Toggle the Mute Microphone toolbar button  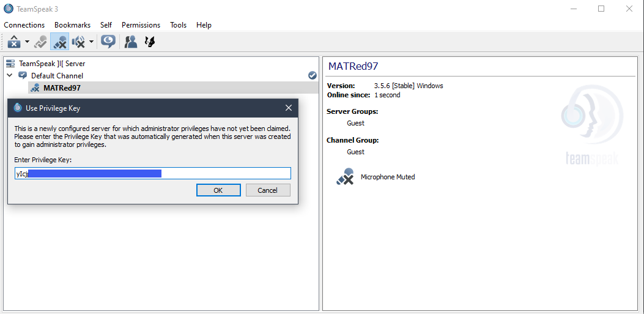pyautogui.click(x=59, y=42)
